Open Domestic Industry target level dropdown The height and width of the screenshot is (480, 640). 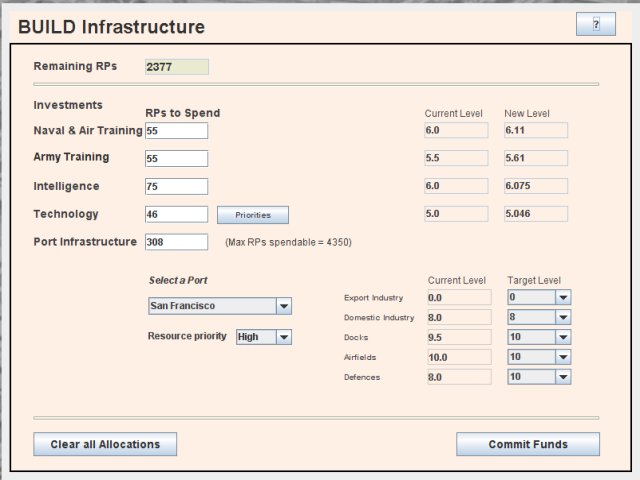[x=539, y=317]
